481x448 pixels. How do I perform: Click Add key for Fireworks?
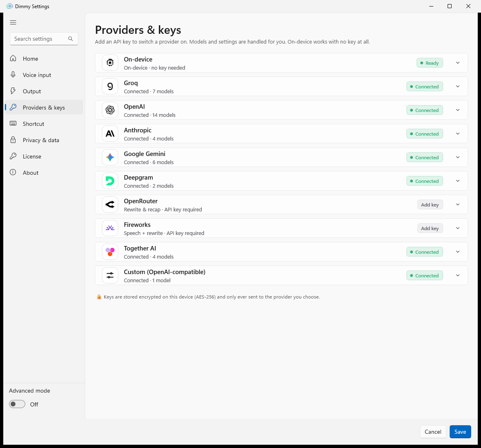[x=430, y=228]
